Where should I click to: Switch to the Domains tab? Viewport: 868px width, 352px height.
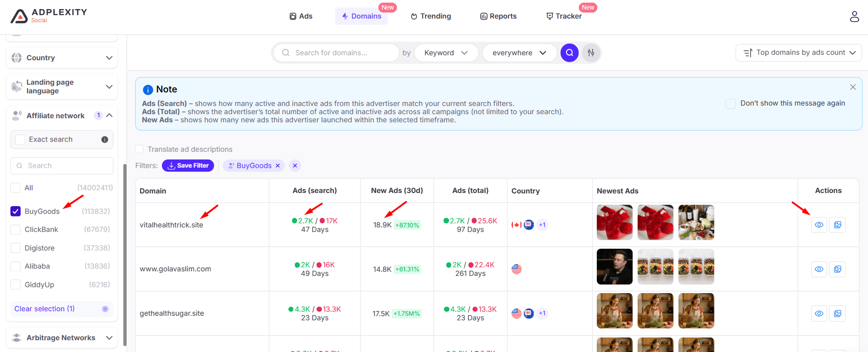click(361, 16)
